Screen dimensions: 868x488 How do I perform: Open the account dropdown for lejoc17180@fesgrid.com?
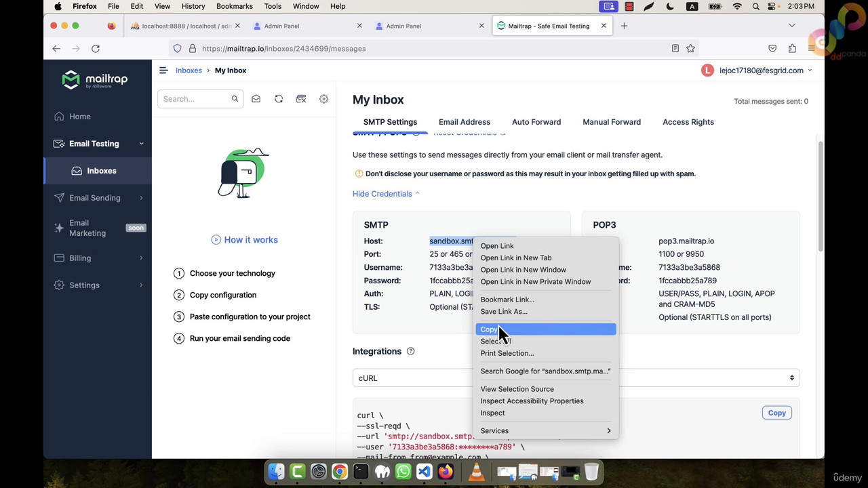point(766,70)
